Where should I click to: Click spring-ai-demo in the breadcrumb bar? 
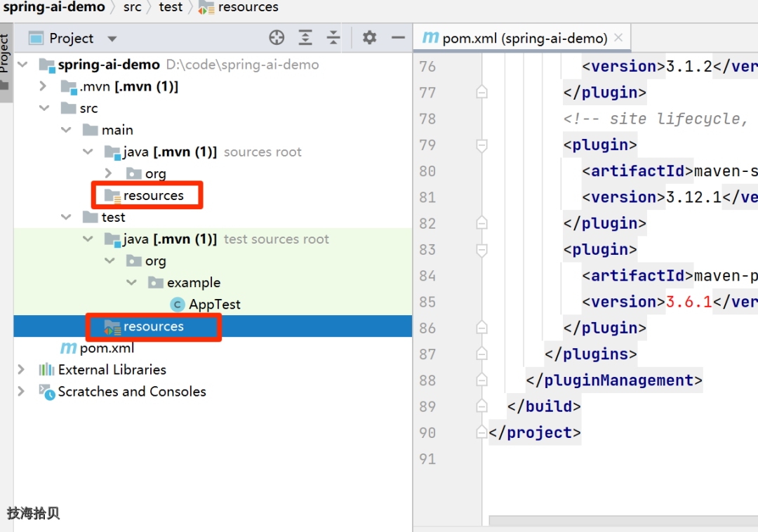tap(53, 7)
